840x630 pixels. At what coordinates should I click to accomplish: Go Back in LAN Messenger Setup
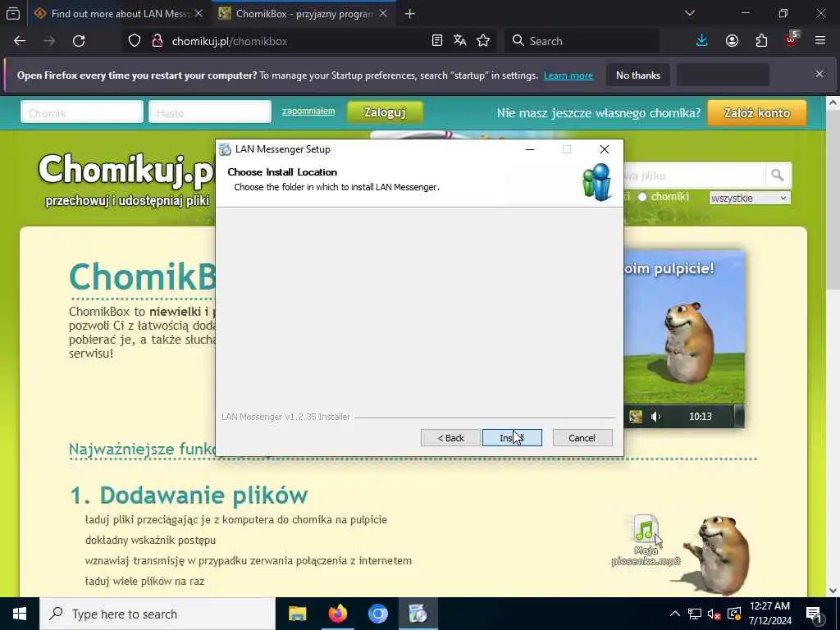coord(450,438)
